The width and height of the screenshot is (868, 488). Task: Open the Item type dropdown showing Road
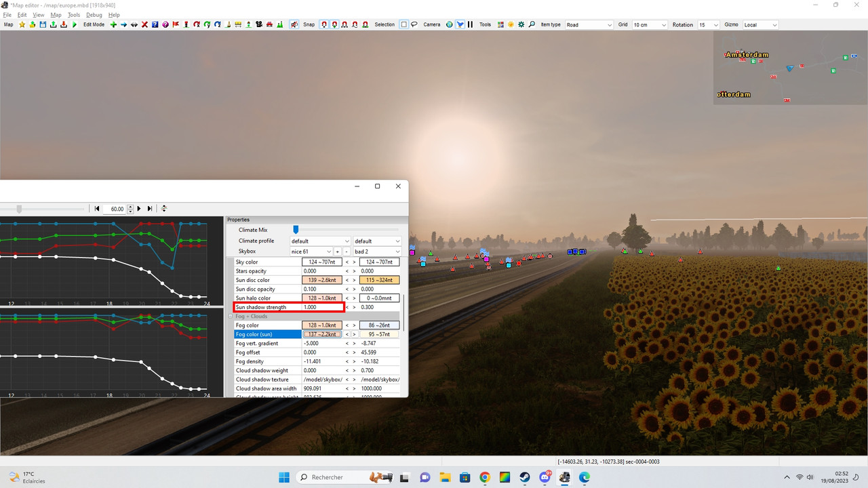click(589, 24)
